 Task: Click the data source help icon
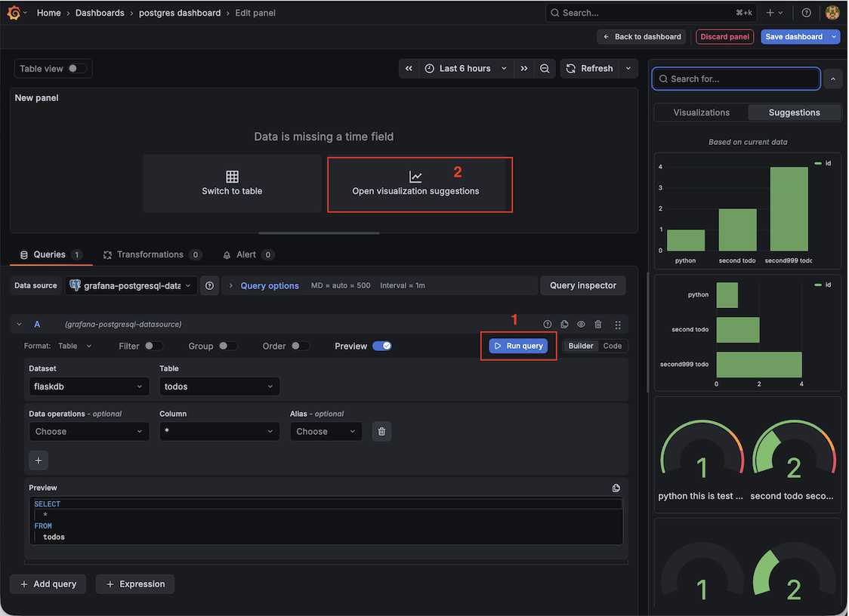(x=209, y=285)
